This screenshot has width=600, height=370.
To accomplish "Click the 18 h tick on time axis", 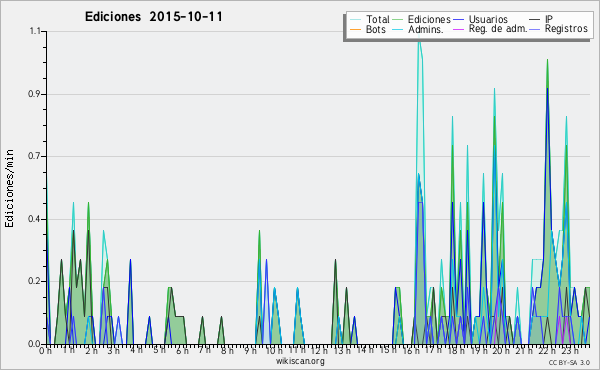I will coord(456,350).
